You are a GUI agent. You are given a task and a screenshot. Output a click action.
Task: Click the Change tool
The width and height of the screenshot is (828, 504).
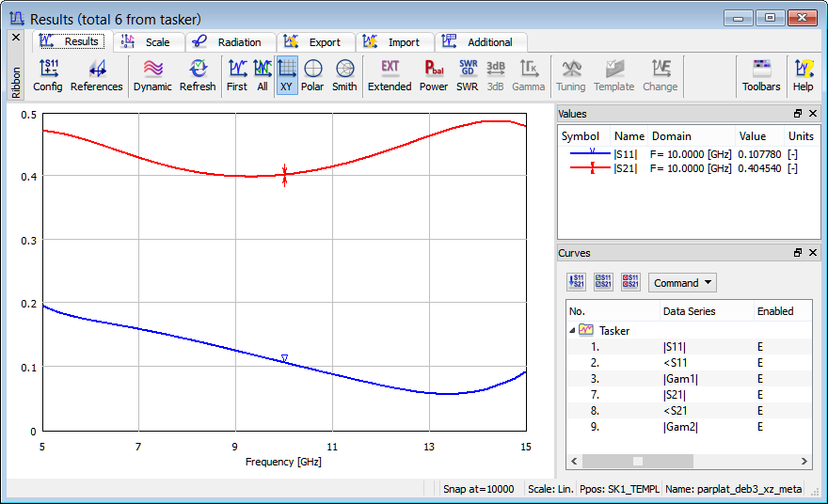point(661,75)
